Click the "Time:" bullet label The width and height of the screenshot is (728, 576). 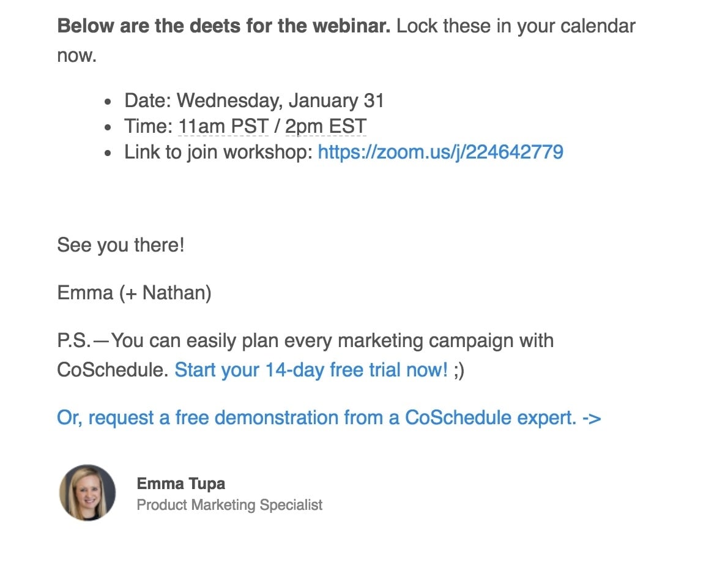(149, 127)
